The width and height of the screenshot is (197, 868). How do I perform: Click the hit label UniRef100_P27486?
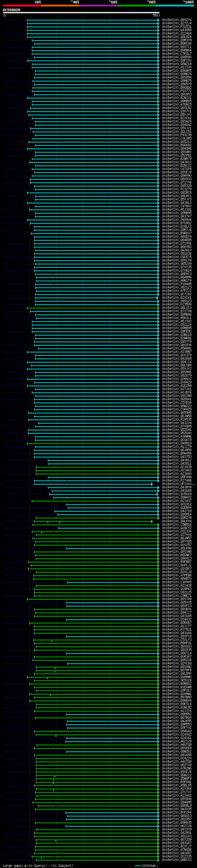click(x=176, y=481)
